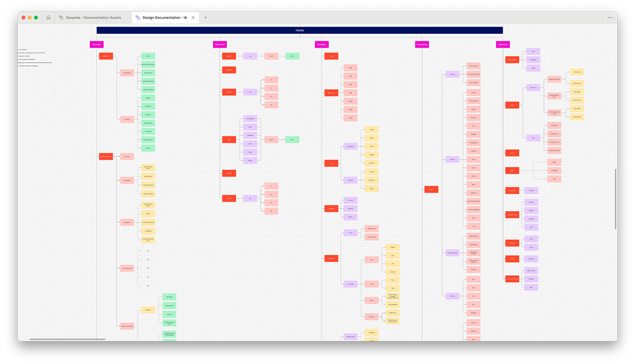Close the Design Documentation - IA tab
635x364 pixels.
coord(193,18)
